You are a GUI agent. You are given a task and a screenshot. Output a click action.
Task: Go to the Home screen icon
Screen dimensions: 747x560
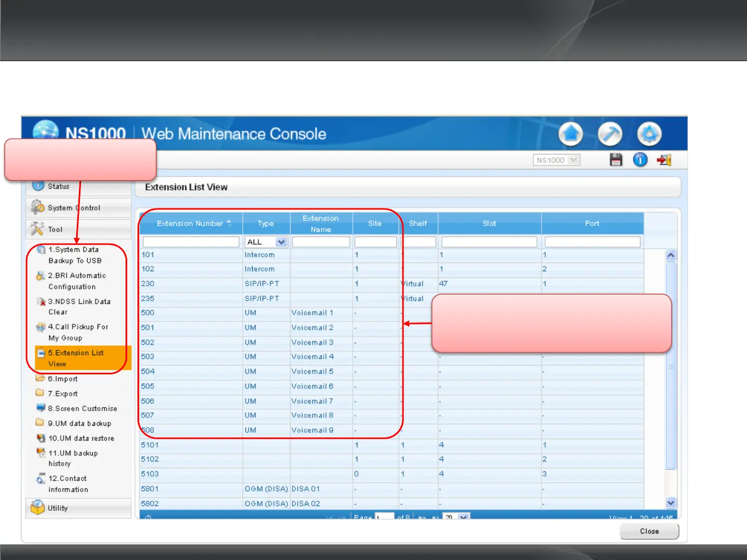571,134
